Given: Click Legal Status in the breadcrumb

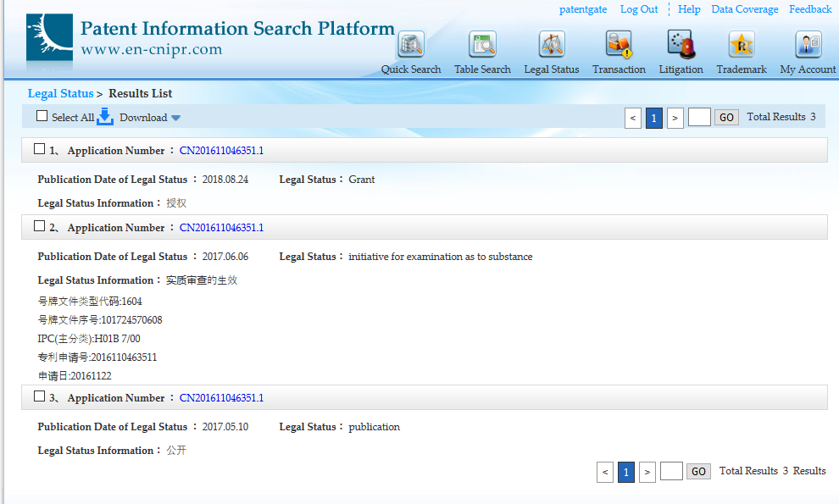Looking at the screenshot, I should pyautogui.click(x=60, y=93).
